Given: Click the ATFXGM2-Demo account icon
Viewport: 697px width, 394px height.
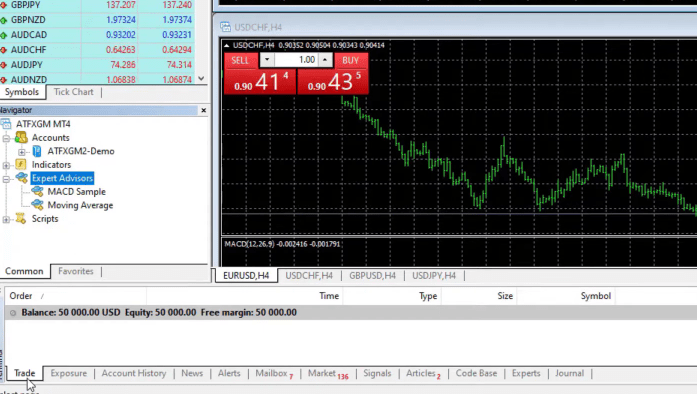Looking at the screenshot, I should click(x=37, y=151).
